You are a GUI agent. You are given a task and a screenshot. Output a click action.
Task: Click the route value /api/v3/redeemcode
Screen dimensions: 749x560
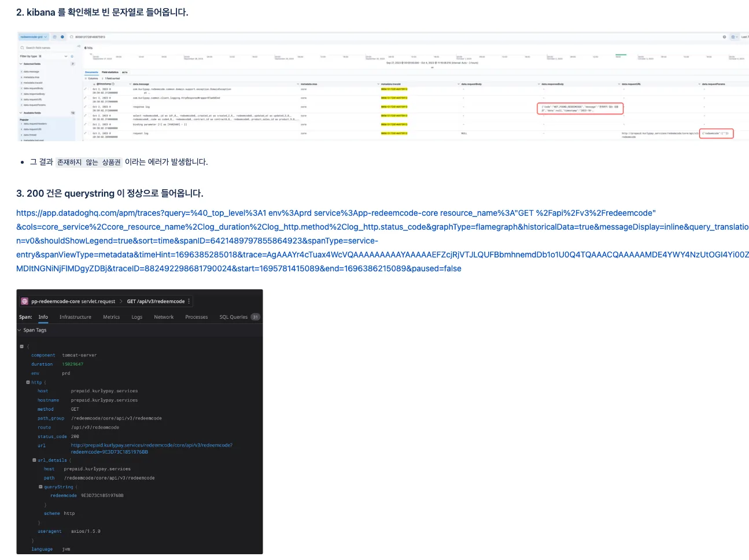[x=95, y=428]
